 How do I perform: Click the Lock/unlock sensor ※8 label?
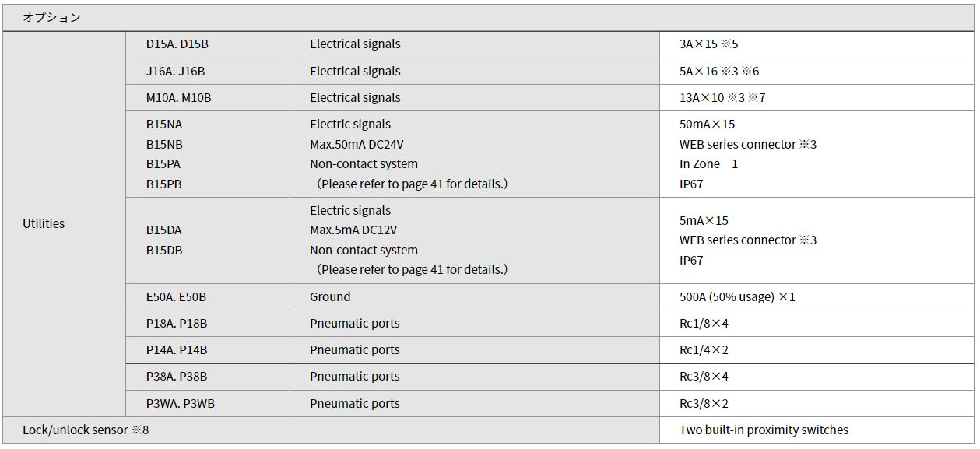[x=86, y=430]
